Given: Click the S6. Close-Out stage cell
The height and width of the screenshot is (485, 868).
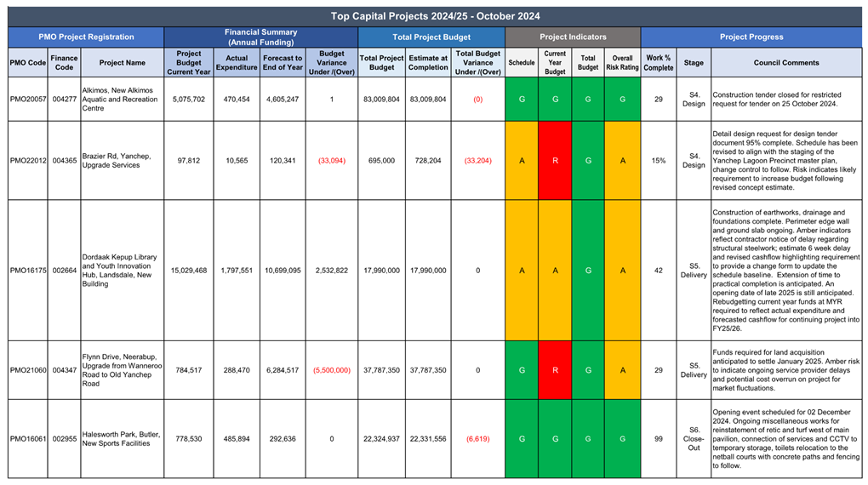Looking at the screenshot, I should click(694, 439).
